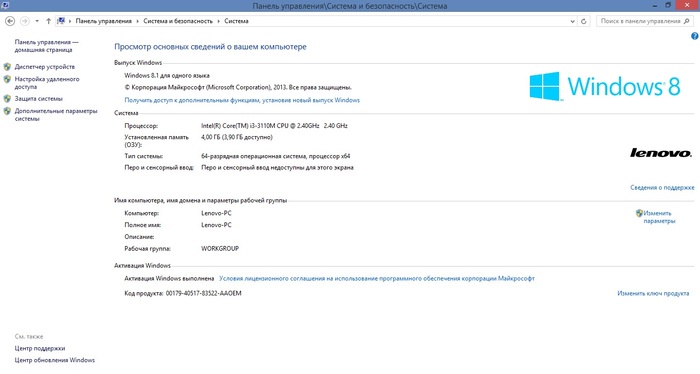
Task: Click the window system icon in title bar
Action: pyautogui.click(x=5, y=5)
